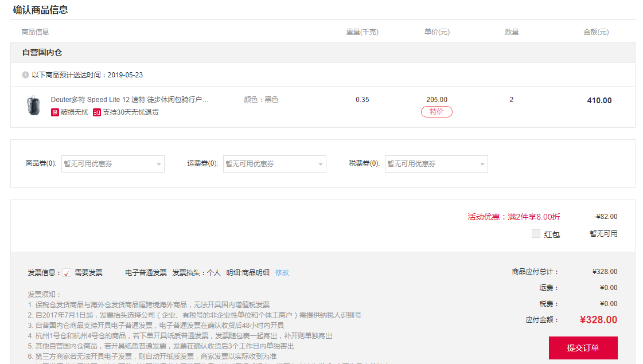Toggle the 需要发票 invoice checkbox
Screen dimensions: 643x364
click(67, 273)
